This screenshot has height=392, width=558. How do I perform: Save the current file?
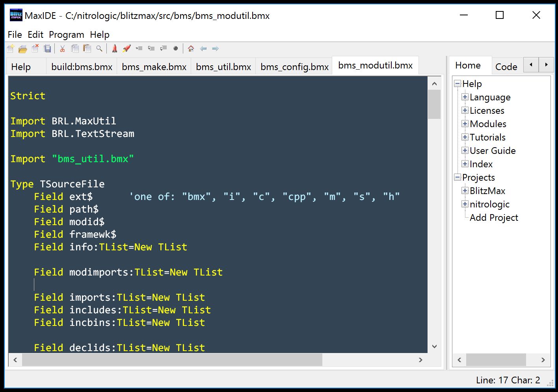pos(48,48)
